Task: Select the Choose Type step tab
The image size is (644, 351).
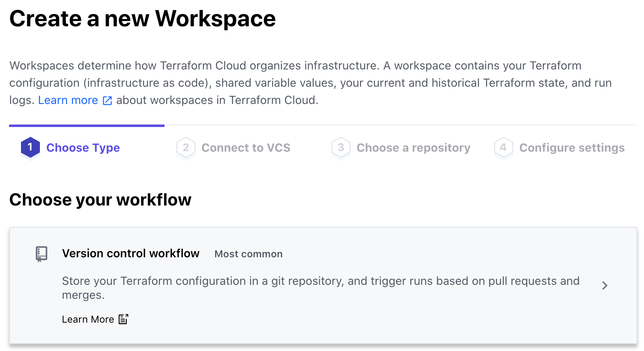Action: point(83,148)
